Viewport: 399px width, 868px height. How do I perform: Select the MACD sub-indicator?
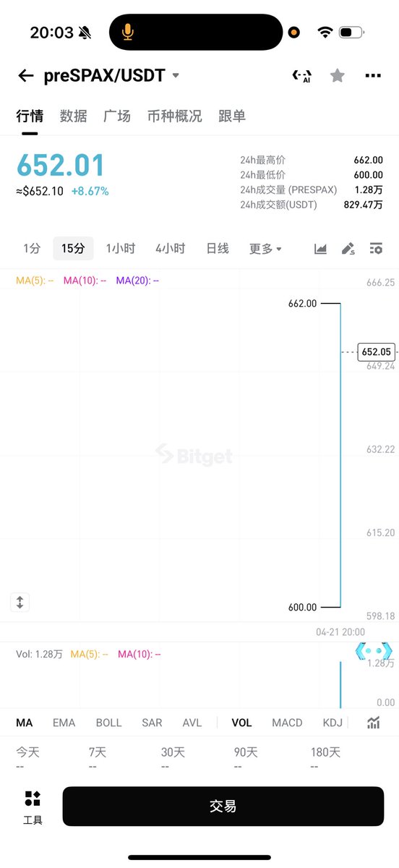(x=287, y=723)
